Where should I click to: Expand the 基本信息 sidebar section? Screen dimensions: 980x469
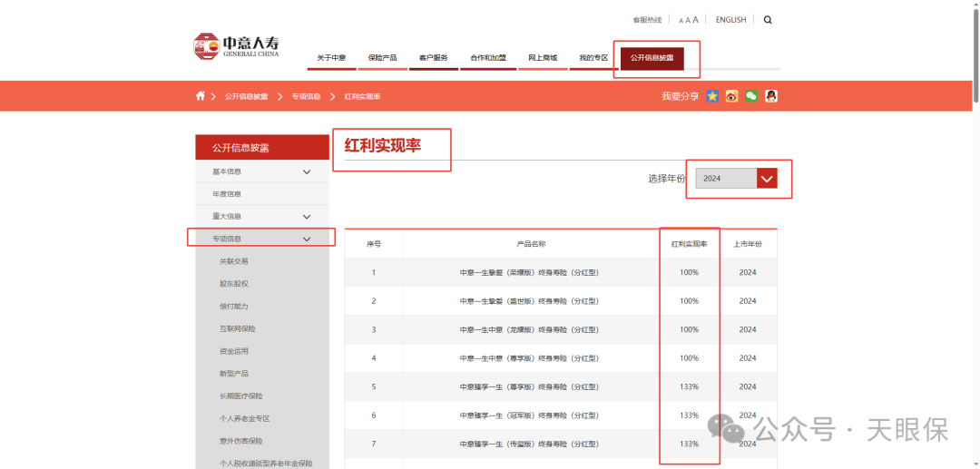pyautogui.click(x=307, y=171)
